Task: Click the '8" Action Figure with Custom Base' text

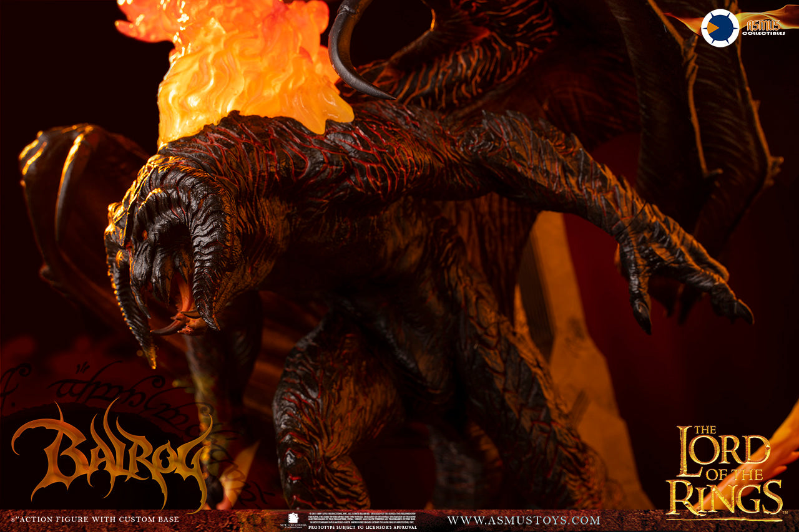Action: pos(94,520)
